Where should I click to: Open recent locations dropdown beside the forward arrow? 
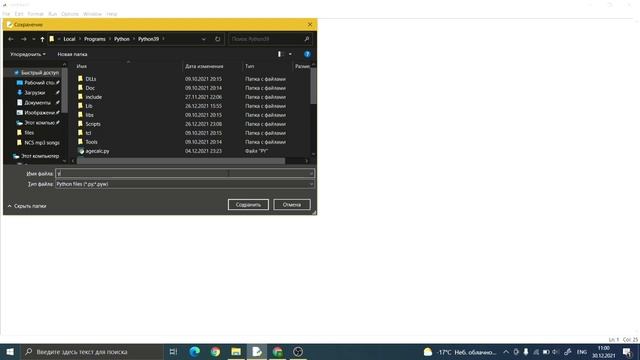click(33, 39)
